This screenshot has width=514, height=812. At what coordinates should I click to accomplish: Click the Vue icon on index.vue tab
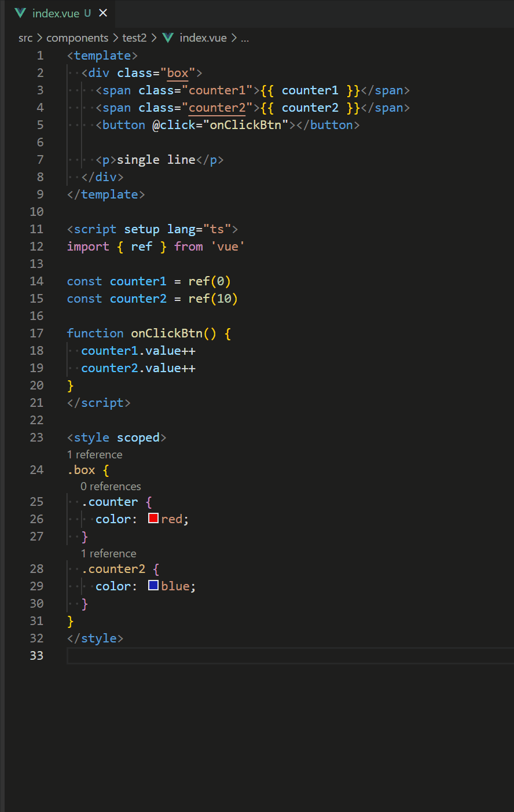[x=20, y=13]
